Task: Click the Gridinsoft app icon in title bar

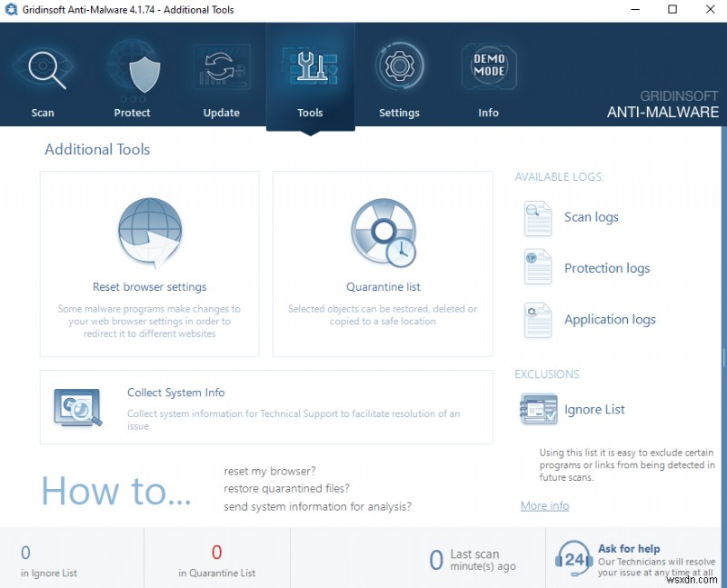Action: pos(11,9)
